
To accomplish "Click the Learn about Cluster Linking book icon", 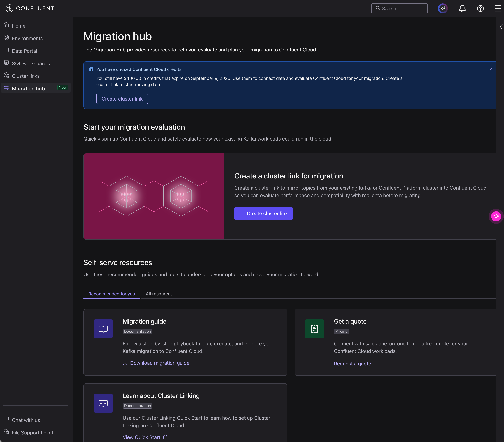I will pos(103,403).
